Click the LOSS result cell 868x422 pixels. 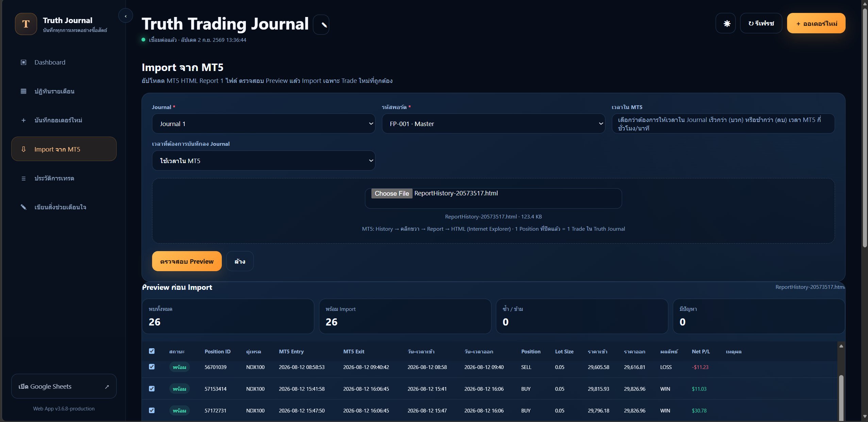pos(666,367)
